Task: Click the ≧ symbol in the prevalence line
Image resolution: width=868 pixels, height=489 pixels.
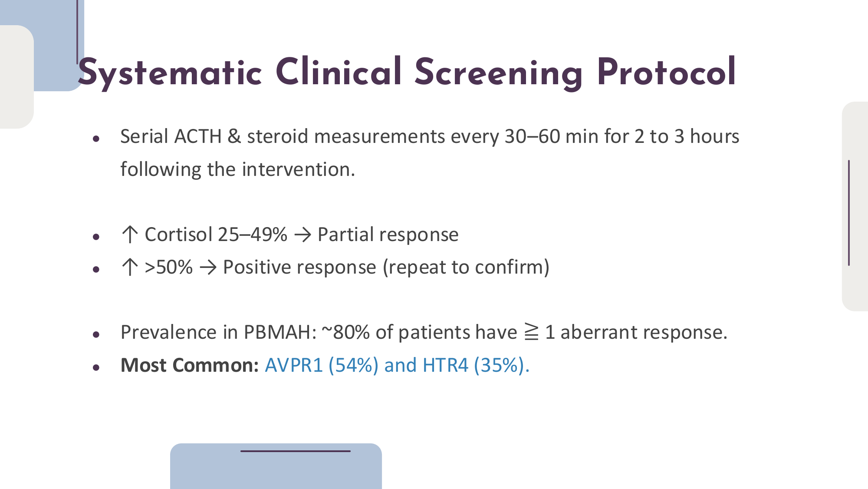Action: 531,332
